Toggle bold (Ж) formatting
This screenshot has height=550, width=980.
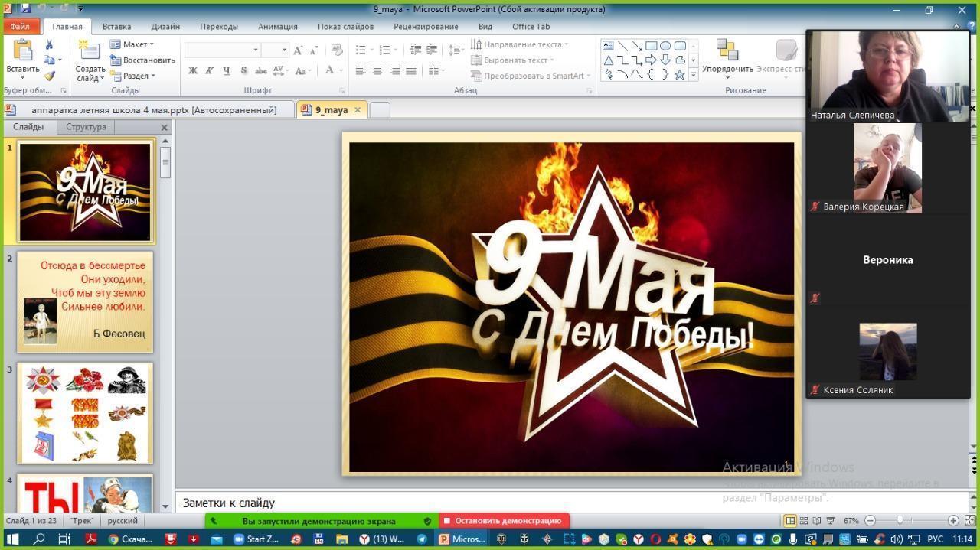click(193, 71)
